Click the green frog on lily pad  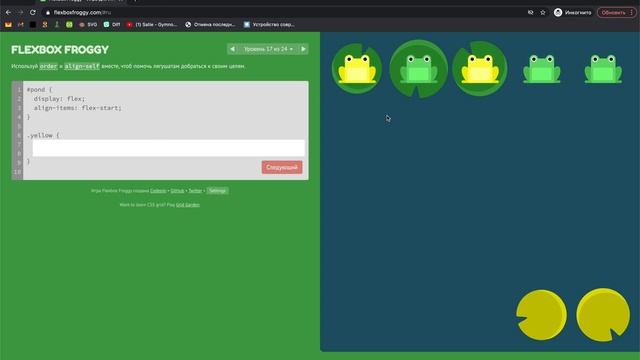(418, 69)
